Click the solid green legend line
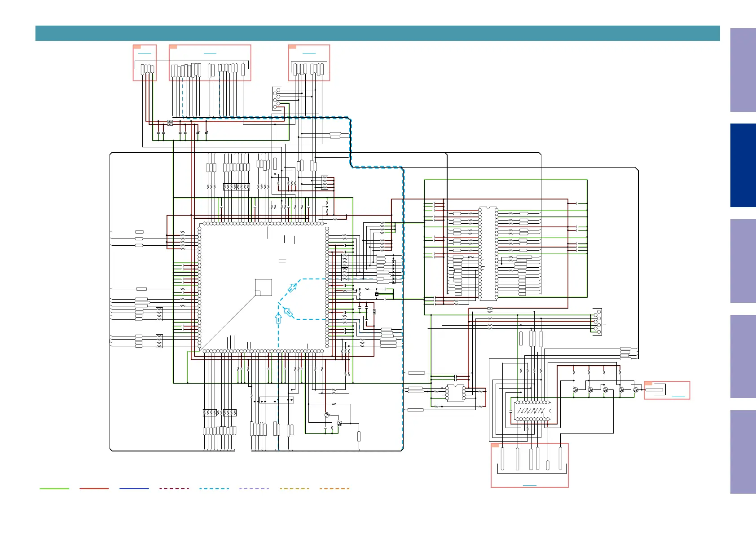Image resolution: width=756 pixels, height=535 pixels. tap(54, 488)
